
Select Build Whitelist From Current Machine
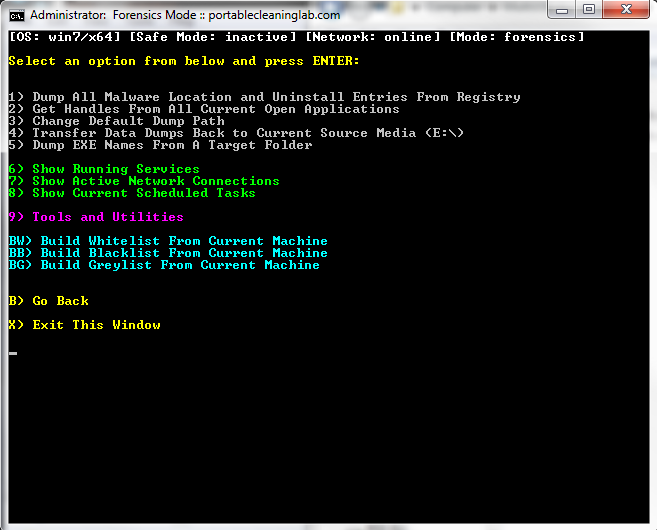[168, 241]
